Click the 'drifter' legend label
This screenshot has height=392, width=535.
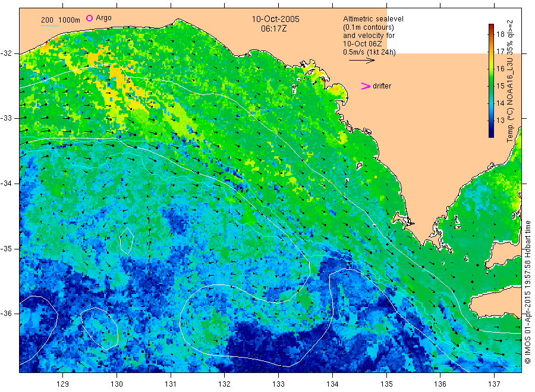click(x=382, y=86)
